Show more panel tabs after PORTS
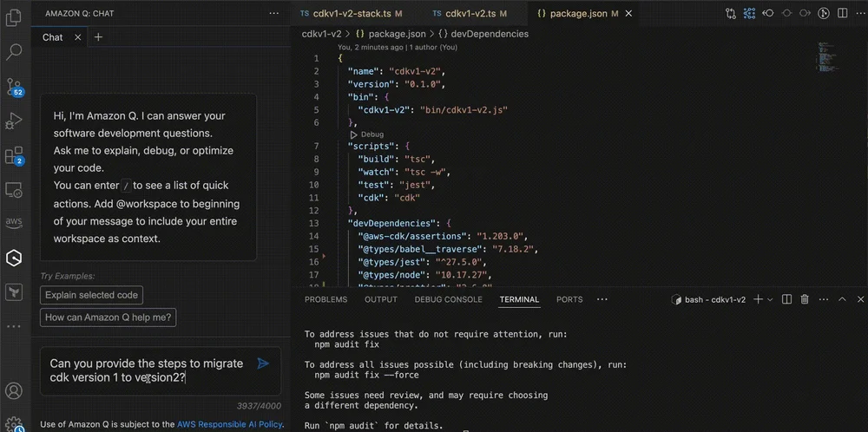The image size is (868, 432). (602, 299)
